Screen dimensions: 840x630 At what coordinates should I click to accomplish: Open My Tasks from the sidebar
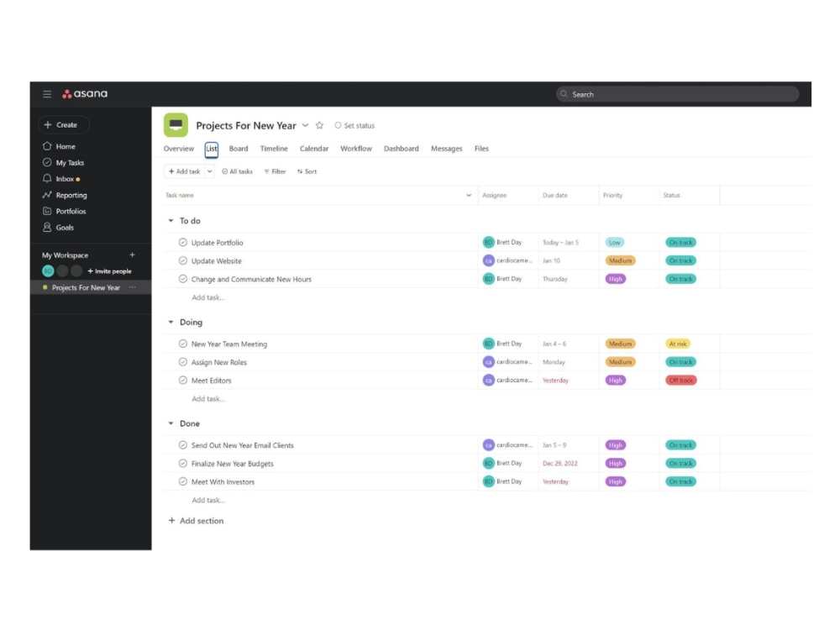[x=67, y=162]
